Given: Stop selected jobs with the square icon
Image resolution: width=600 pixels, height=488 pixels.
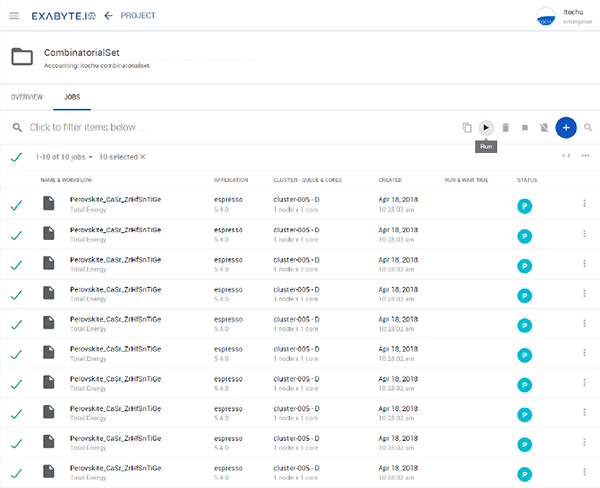Looking at the screenshot, I should coord(525,127).
